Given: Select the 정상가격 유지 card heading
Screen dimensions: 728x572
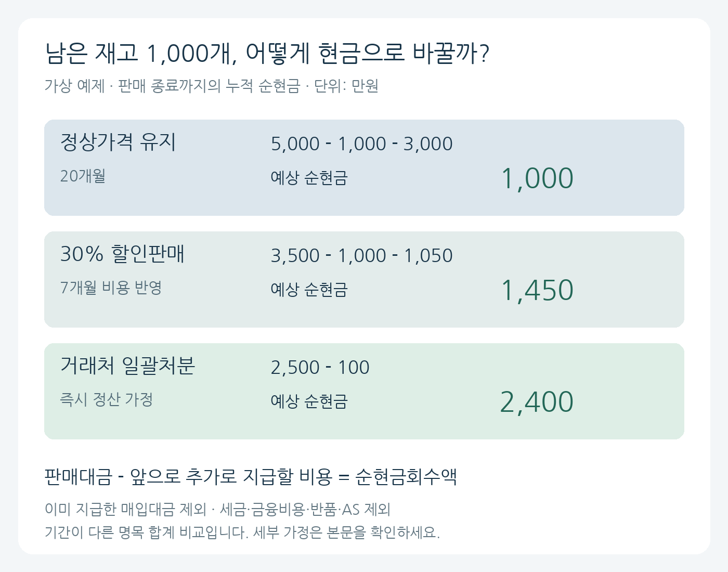Looking at the screenshot, I should click(x=119, y=142).
